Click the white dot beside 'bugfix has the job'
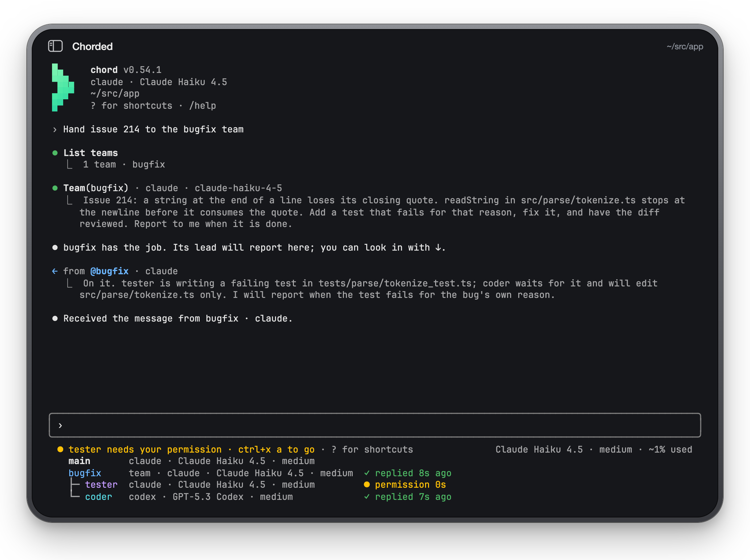 coord(55,248)
